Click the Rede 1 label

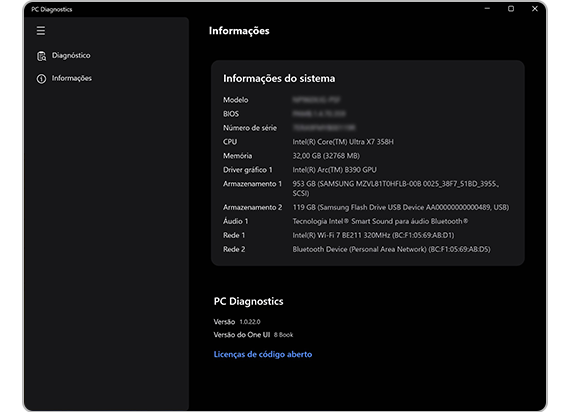[234, 235]
